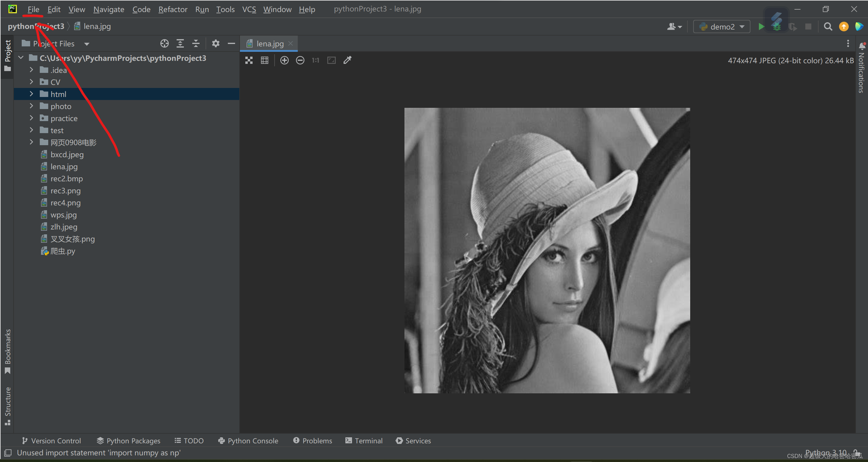Viewport: 868px width, 462px height.
Task: Open the File menu
Action: pyautogui.click(x=33, y=9)
